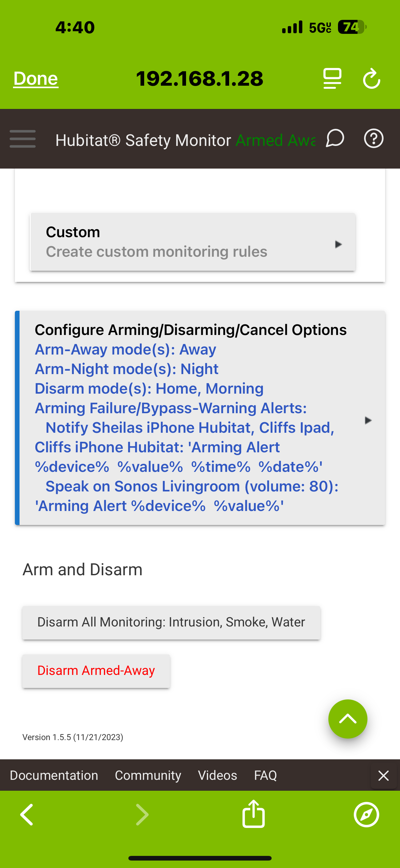The width and height of the screenshot is (400, 868).
Task: Expand Configure Arming/Disarming/Cancel Options arrow
Action: point(368,420)
